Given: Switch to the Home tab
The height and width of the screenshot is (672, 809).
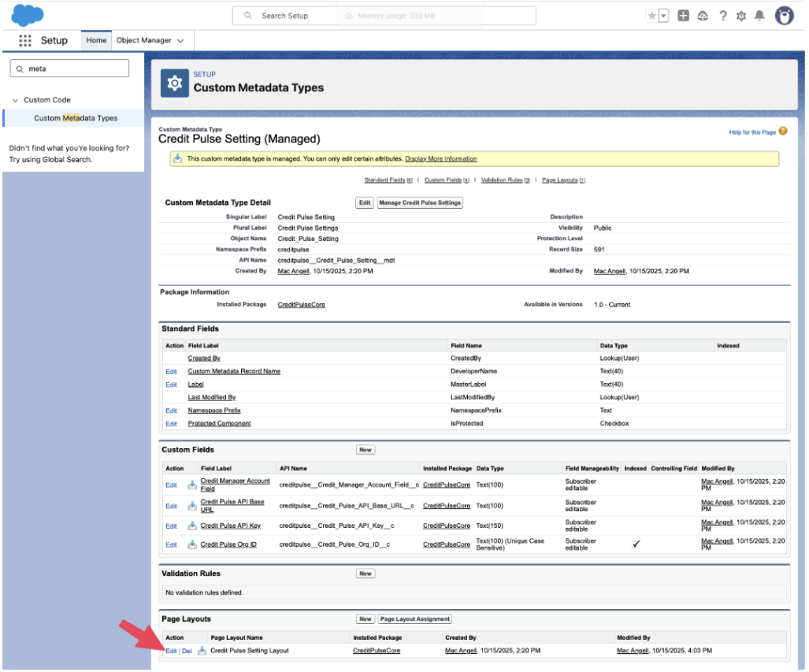Looking at the screenshot, I should coord(96,40).
